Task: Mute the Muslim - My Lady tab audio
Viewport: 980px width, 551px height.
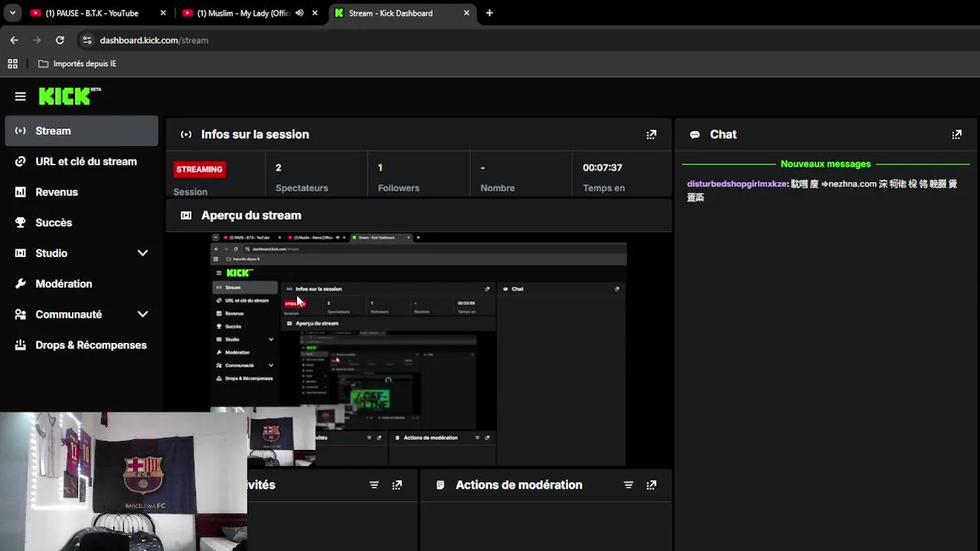Action: point(299,13)
